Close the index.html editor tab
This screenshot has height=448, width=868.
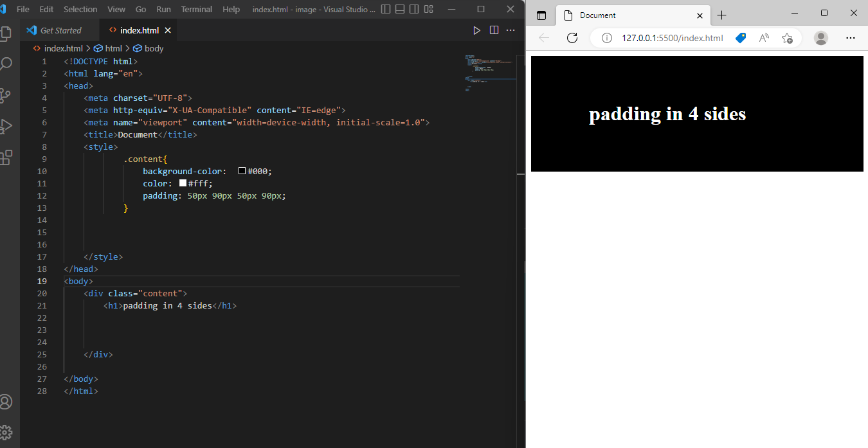pos(168,30)
